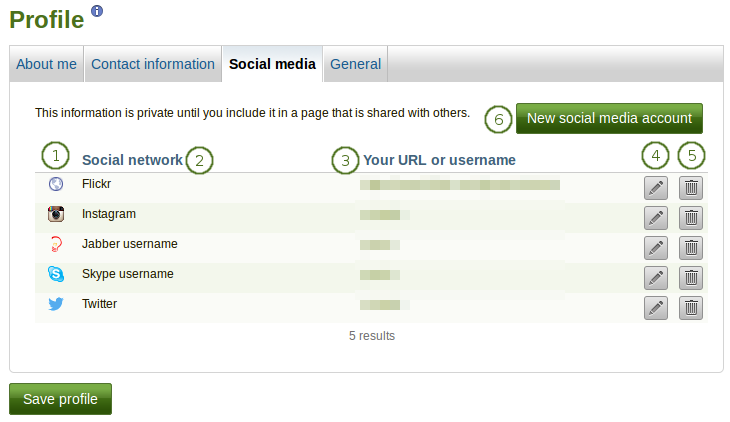This screenshot has width=730, height=422.
Task: Edit the Twitter account entry
Action: click(656, 308)
